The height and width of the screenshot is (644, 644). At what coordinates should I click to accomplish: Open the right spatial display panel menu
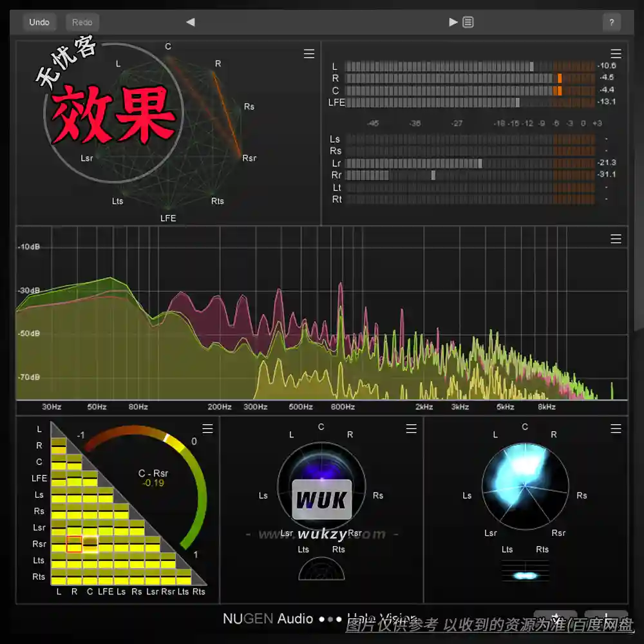click(x=616, y=428)
